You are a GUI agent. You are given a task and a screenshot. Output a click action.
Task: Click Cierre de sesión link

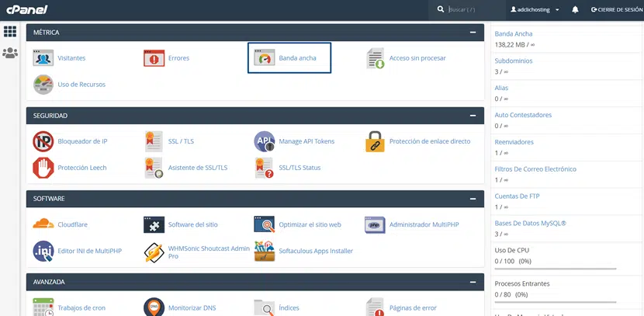[x=617, y=10]
